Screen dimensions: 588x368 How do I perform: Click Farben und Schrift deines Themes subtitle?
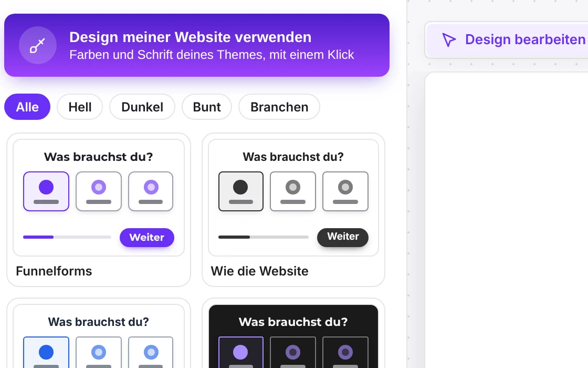coord(212,55)
